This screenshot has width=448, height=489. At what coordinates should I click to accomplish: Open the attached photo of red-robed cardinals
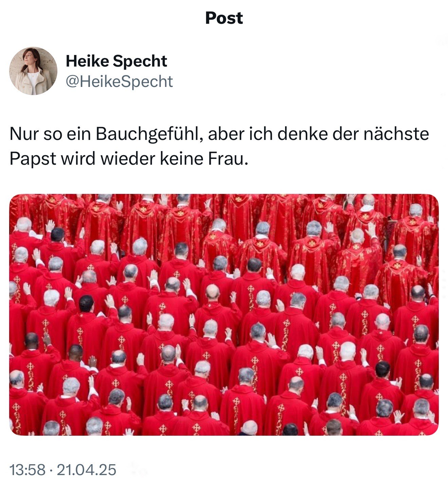click(224, 315)
